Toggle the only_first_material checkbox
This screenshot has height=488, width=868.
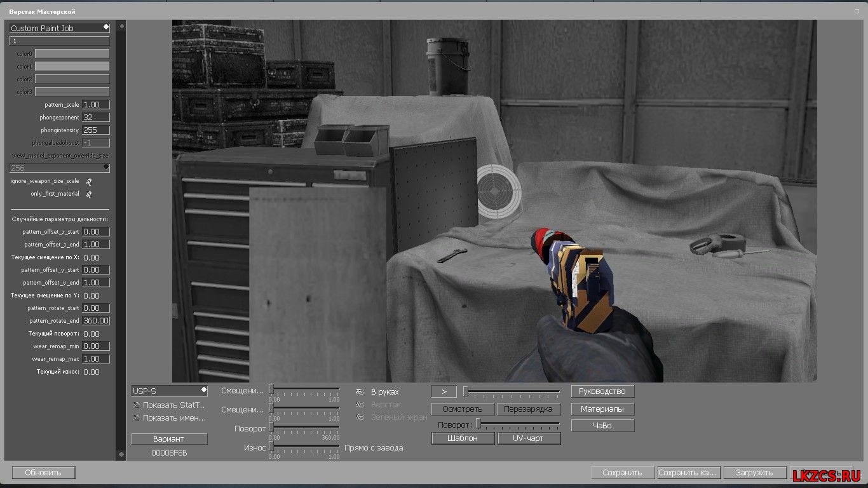click(89, 194)
